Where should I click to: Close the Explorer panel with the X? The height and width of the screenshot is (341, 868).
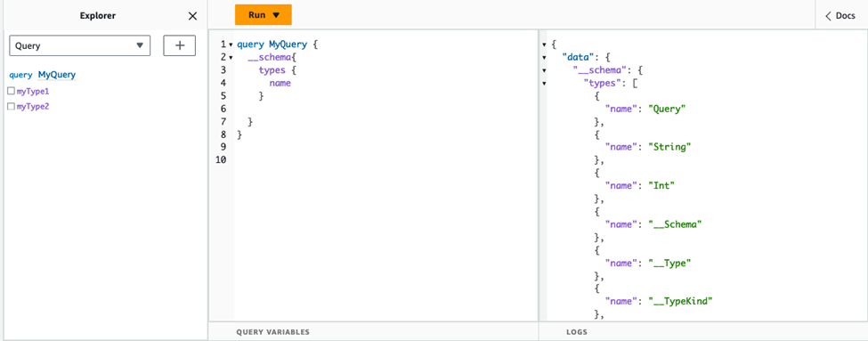click(192, 16)
